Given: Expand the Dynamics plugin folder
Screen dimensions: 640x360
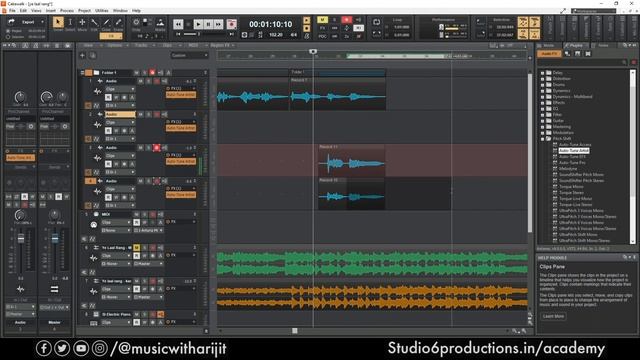Looking at the screenshot, I should click(542, 91).
